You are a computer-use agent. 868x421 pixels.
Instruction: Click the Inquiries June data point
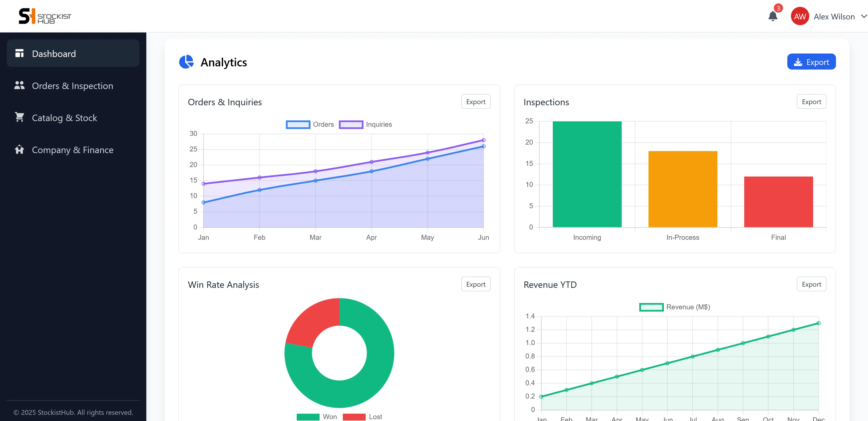[483, 140]
